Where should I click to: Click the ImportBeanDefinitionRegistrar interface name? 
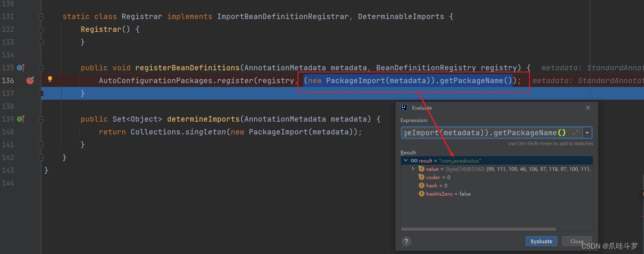[x=283, y=17]
